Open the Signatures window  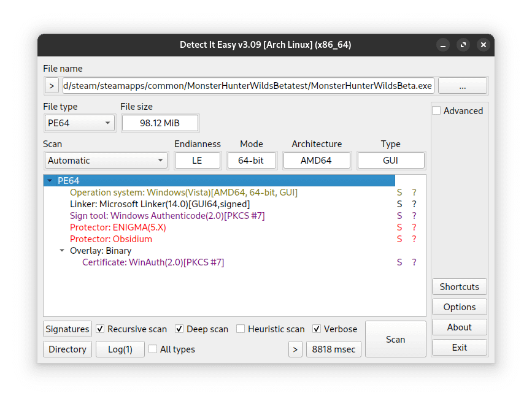(x=67, y=329)
